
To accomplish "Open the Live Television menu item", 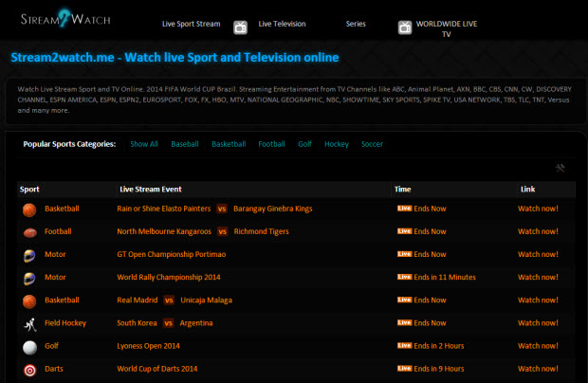I will 282,24.
